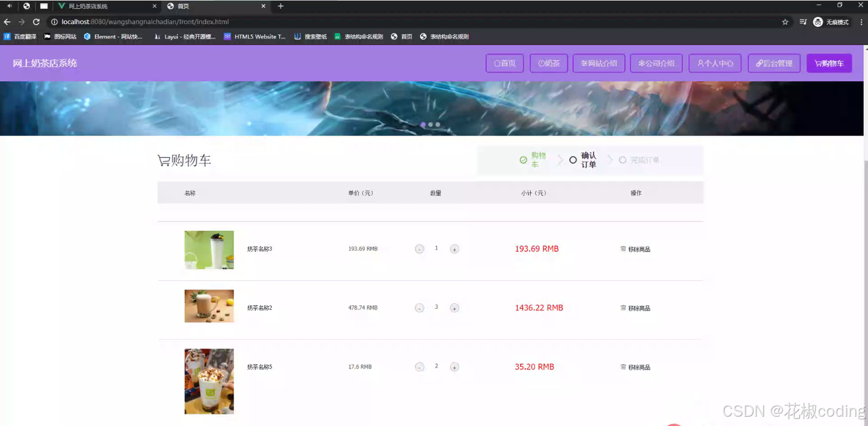Click the 17.6 RMB unit price
The width and height of the screenshot is (868, 426).
pyautogui.click(x=360, y=367)
